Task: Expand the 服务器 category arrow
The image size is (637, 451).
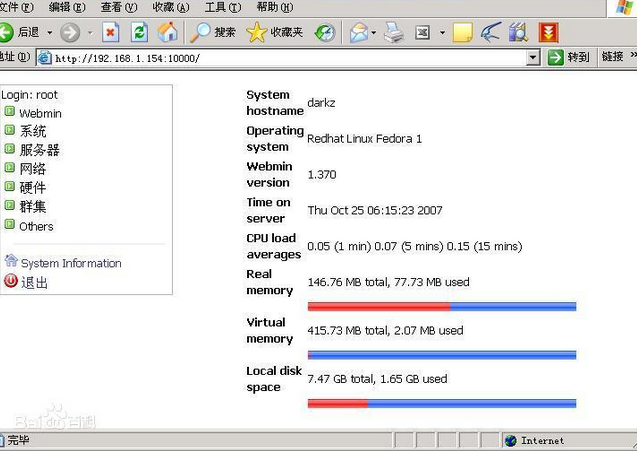Action: click(10, 149)
